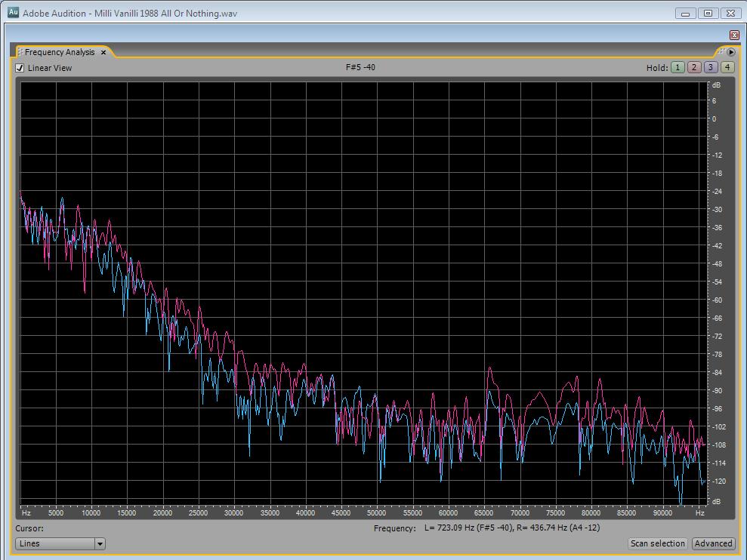
Task: Click the dropdown arrow next to Lines
Action: point(100,543)
